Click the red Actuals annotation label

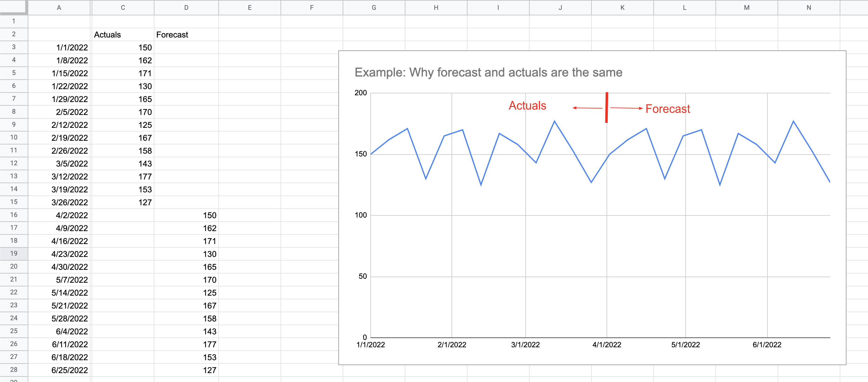point(527,105)
